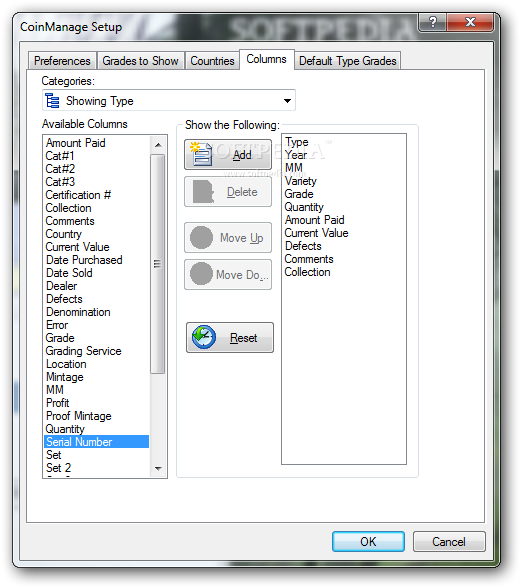Click the Available Columns scroll up arrow
This screenshot has height=588, width=521.
[x=158, y=145]
